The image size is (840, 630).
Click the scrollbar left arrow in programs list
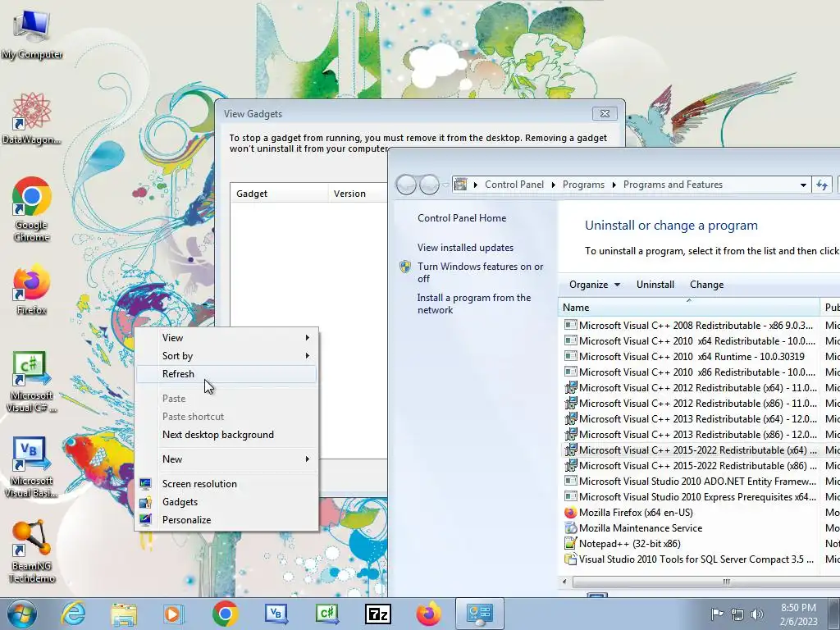pos(564,582)
